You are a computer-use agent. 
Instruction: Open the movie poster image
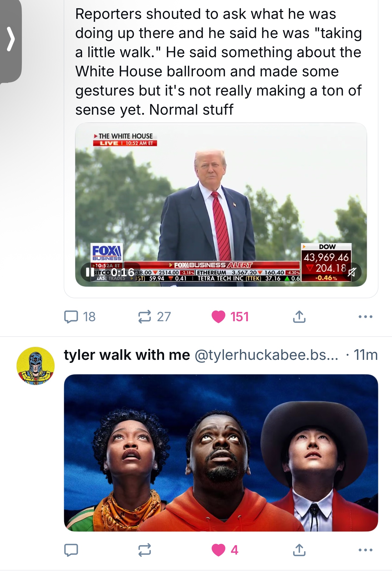click(x=221, y=453)
